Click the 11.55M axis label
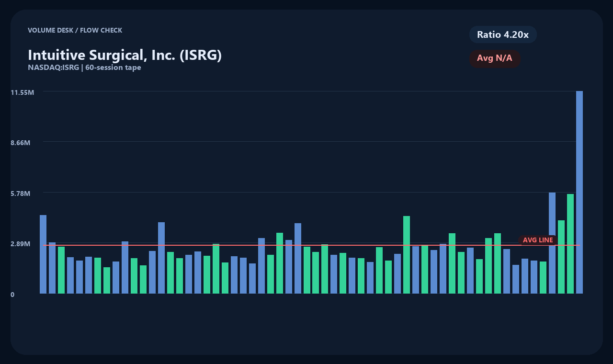Screen dimensions: 613x364 [23, 92]
